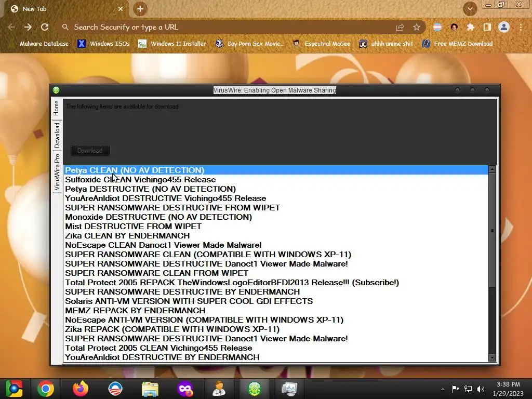Open the Obama-logo taskbar app
This screenshot has width=532, height=399.
[115, 389]
